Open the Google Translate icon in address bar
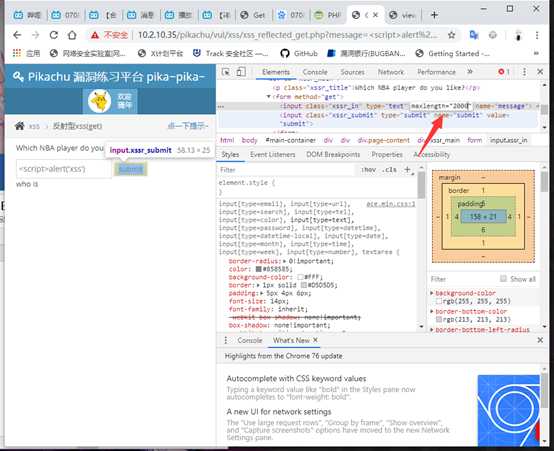Screen dimensions: 554x451 point(473,35)
